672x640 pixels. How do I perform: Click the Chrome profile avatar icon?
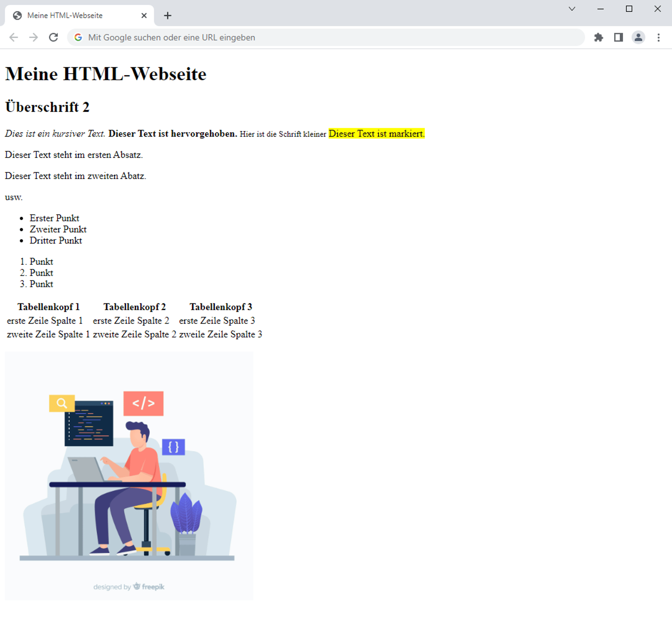coord(638,37)
